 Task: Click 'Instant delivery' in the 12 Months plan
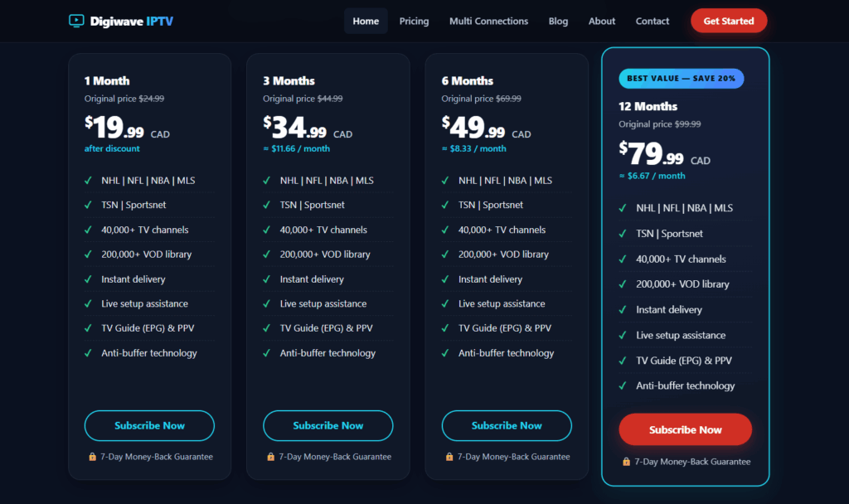pyautogui.click(x=669, y=310)
